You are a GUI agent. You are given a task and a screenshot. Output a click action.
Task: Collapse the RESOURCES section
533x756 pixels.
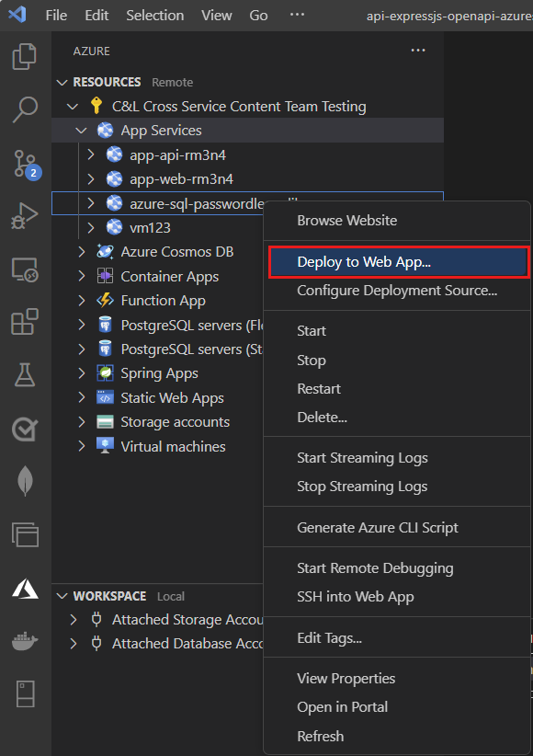(62, 81)
